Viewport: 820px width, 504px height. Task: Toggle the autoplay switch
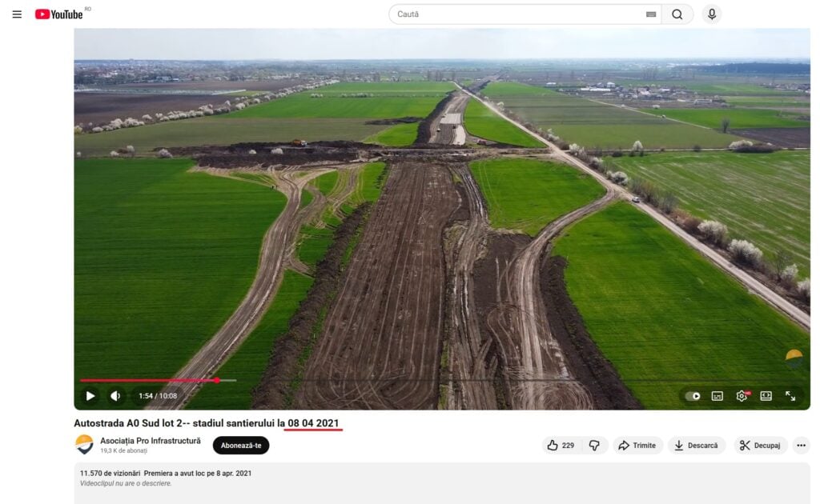coord(693,396)
